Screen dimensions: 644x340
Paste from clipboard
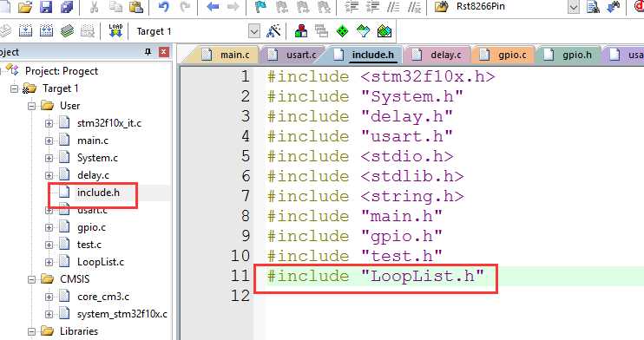(x=136, y=7)
